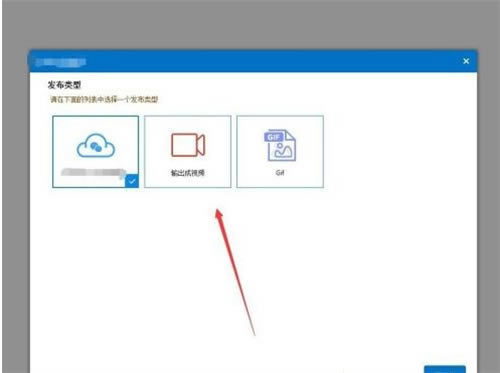The height and width of the screenshot is (373, 500).
Task: Select the Gif export option
Action: pyautogui.click(x=280, y=152)
